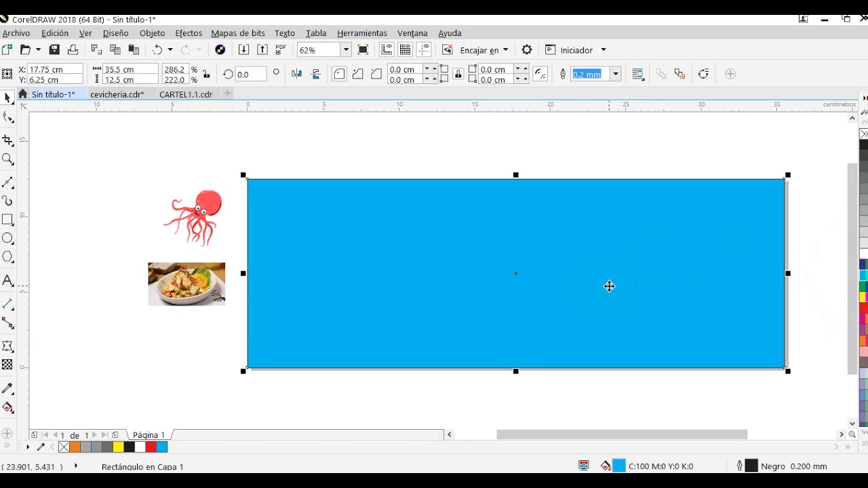Click the New document icon
This screenshot has height=488, width=868.
click(7, 49)
